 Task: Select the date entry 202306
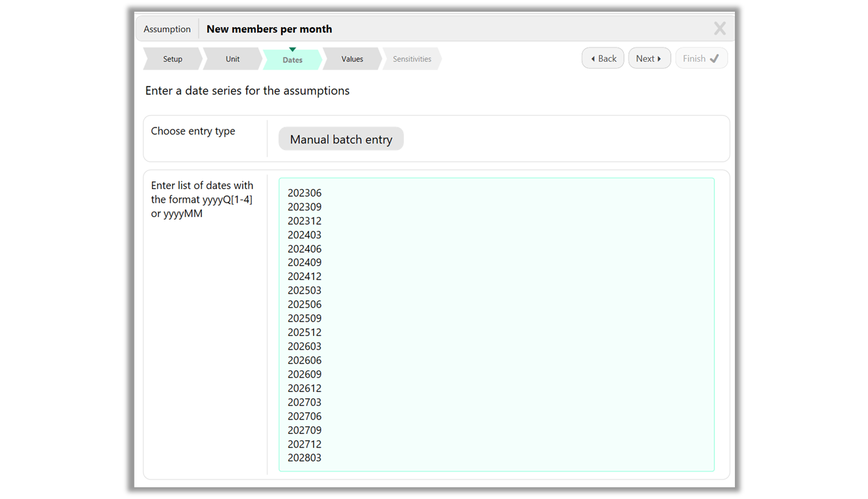click(304, 192)
